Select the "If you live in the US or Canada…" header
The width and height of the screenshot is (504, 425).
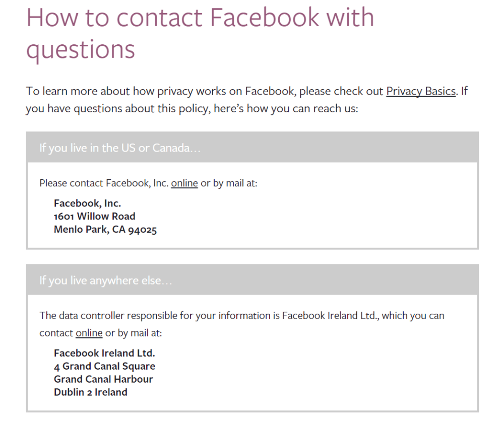tap(120, 149)
